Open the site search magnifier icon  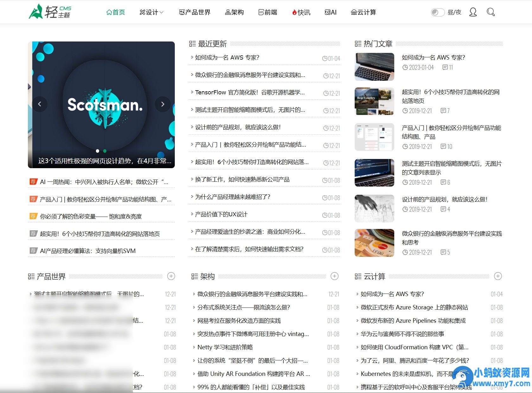[491, 12]
